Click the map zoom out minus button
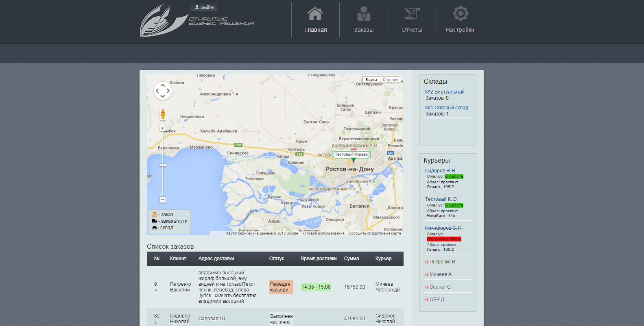The image size is (644, 326). pyautogui.click(x=163, y=200)
